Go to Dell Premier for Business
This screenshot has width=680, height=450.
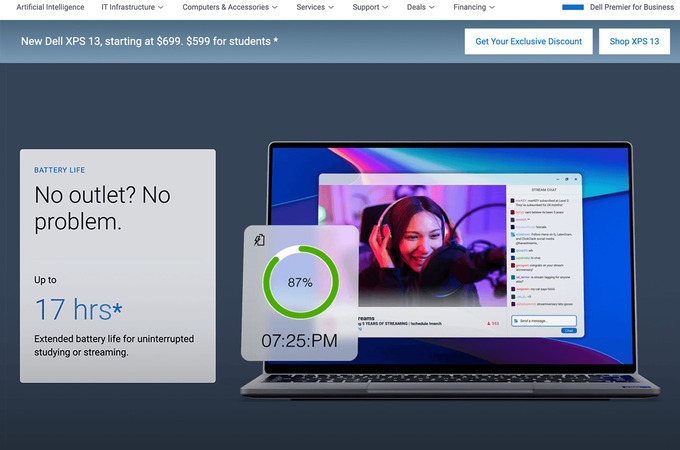631,7
